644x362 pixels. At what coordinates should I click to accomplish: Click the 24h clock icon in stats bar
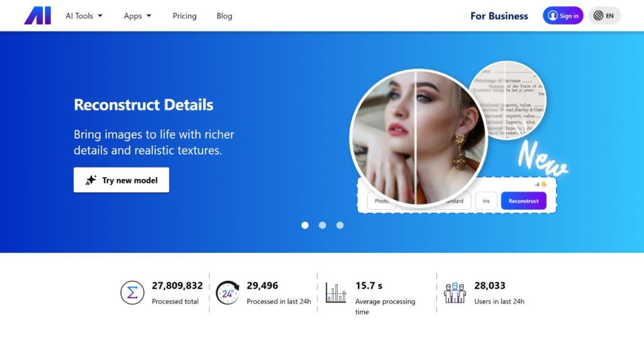pos(226,292)
